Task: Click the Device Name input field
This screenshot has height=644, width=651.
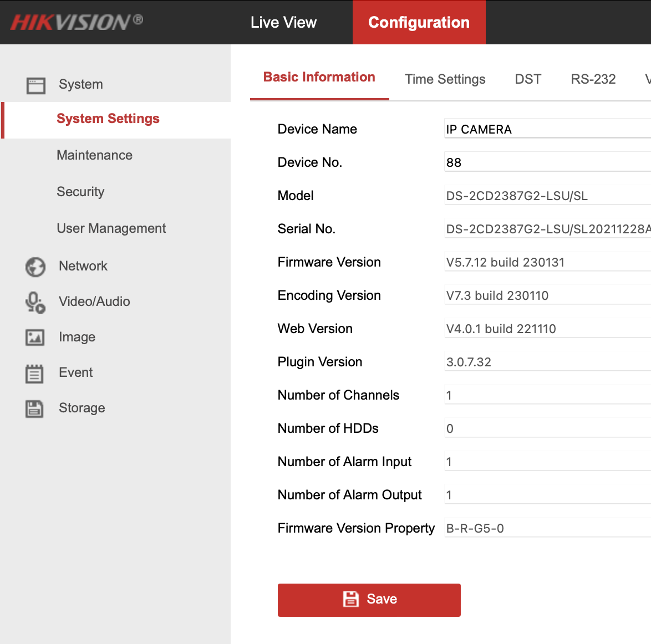Action: pyautogui.click(x=546, y=129)
